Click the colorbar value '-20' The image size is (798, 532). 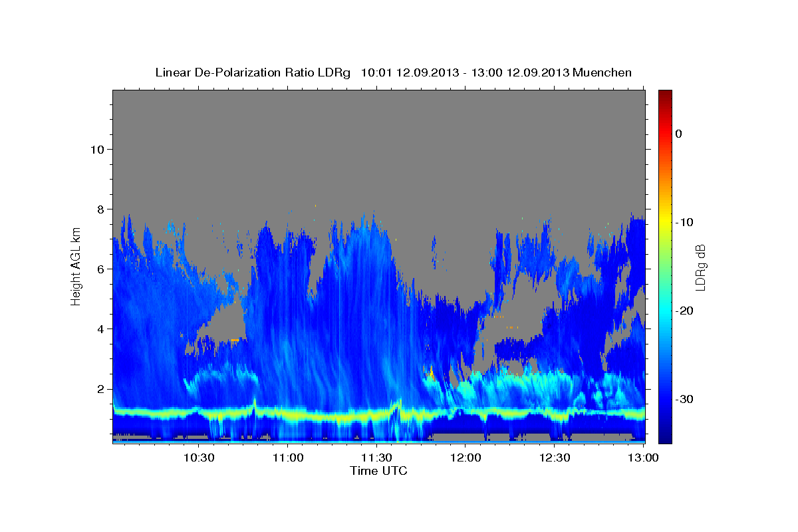(x=685, y=311)
